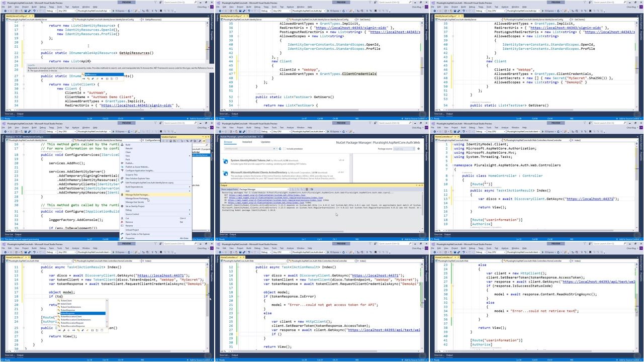Image resolution: width=644 pixels, height=362 pixels.
Task: Click the first api.nuget.org GET link in Output panel
Action: (x=267, y=195)
